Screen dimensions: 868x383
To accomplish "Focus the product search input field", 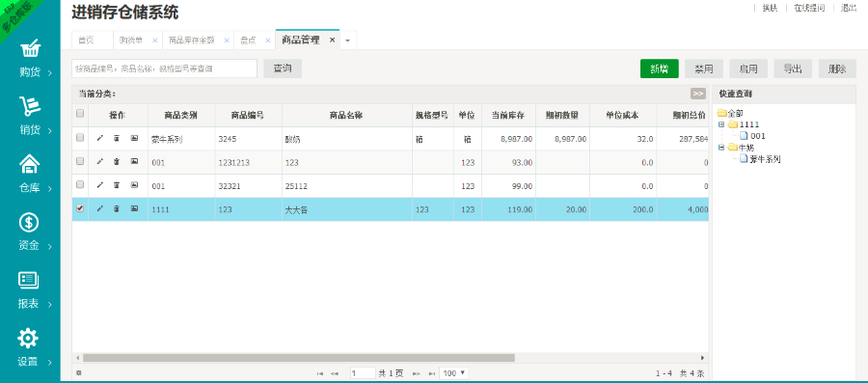I will (164, 68).
